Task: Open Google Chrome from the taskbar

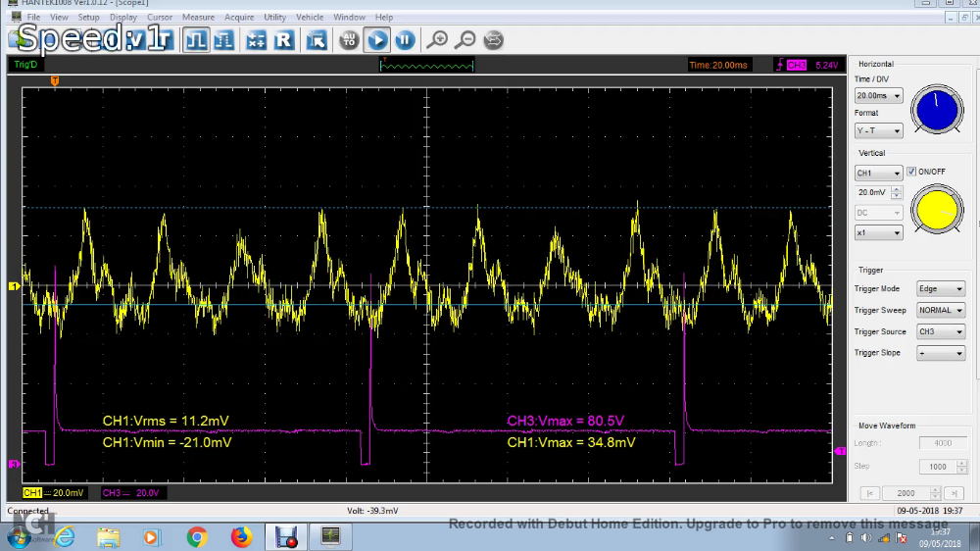Action: coord(197,536)
